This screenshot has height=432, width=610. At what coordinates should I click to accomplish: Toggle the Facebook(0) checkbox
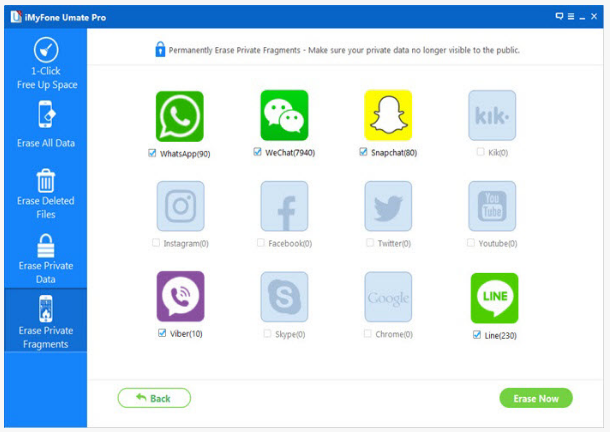pos(261,242)
